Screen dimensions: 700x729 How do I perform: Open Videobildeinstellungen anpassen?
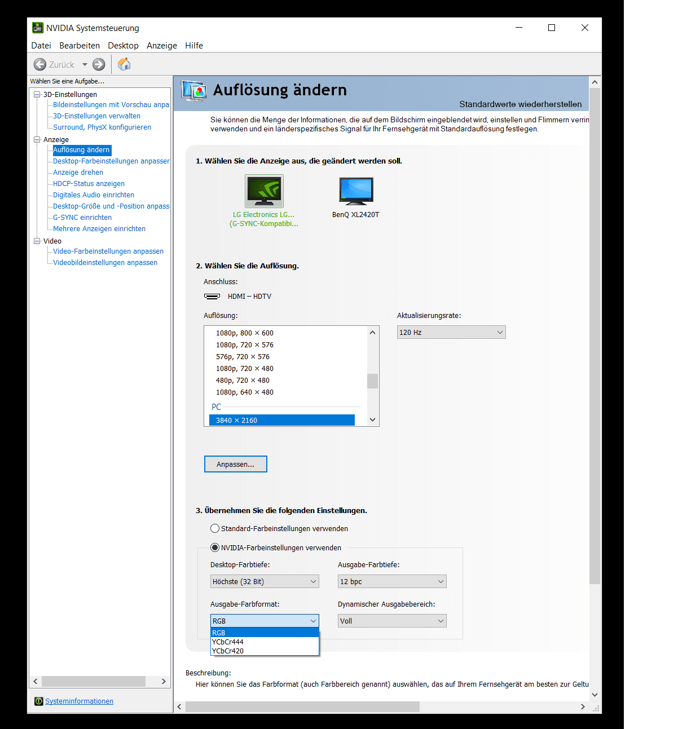(105, 263)
